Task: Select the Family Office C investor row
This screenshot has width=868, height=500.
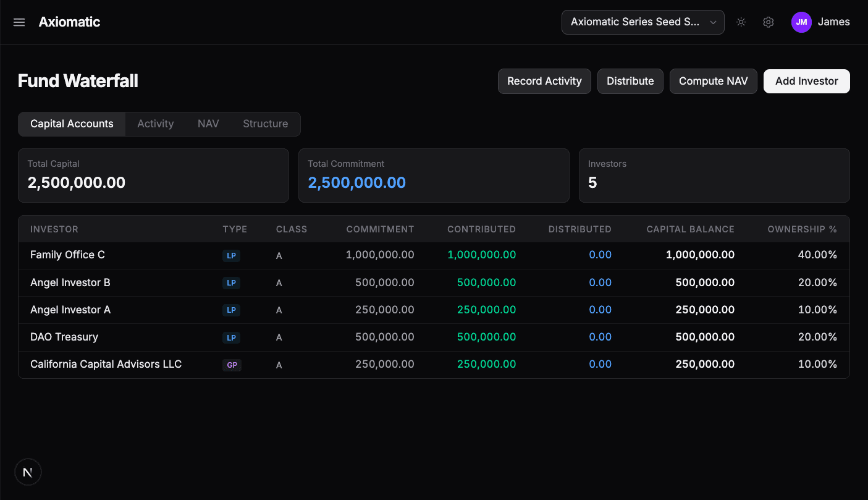Action: [67, 255]
